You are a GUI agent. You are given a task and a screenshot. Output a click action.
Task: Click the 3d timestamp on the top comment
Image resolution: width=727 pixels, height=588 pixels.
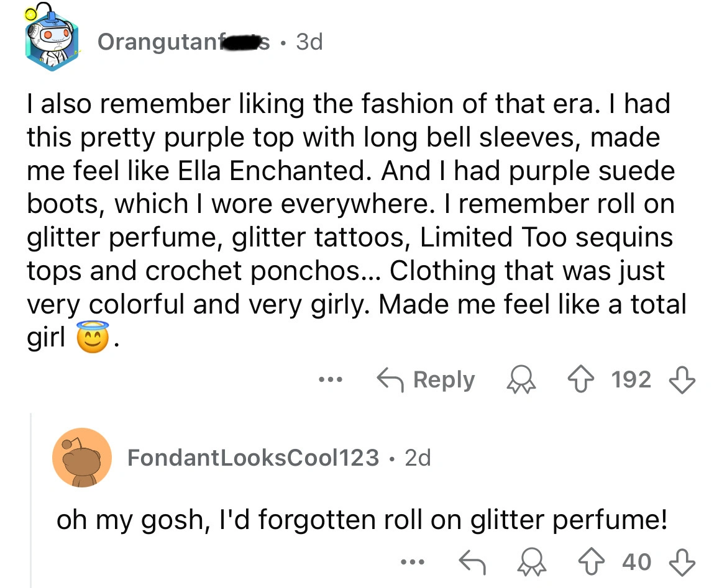pyautogui.click(x=306, y=42)
